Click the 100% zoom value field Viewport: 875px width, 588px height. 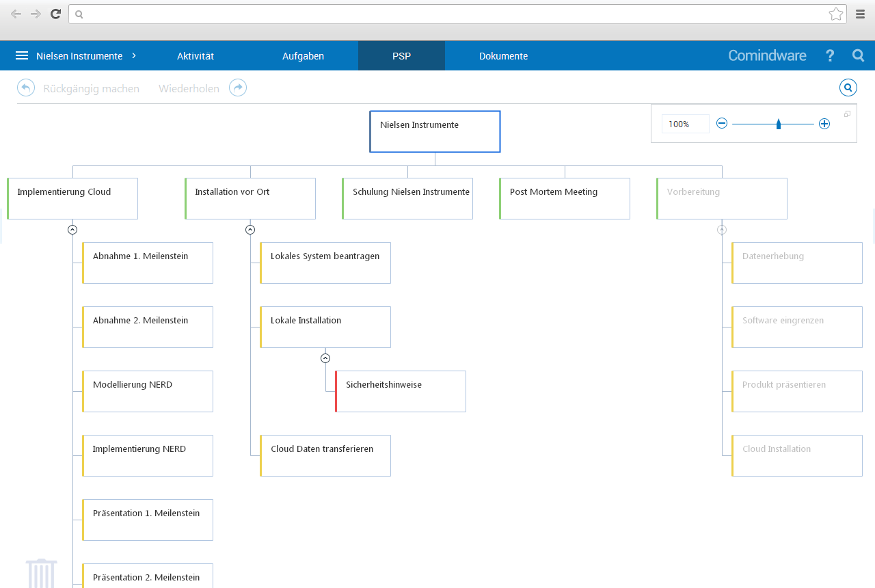pyautogui.click(x=685, y=124)
